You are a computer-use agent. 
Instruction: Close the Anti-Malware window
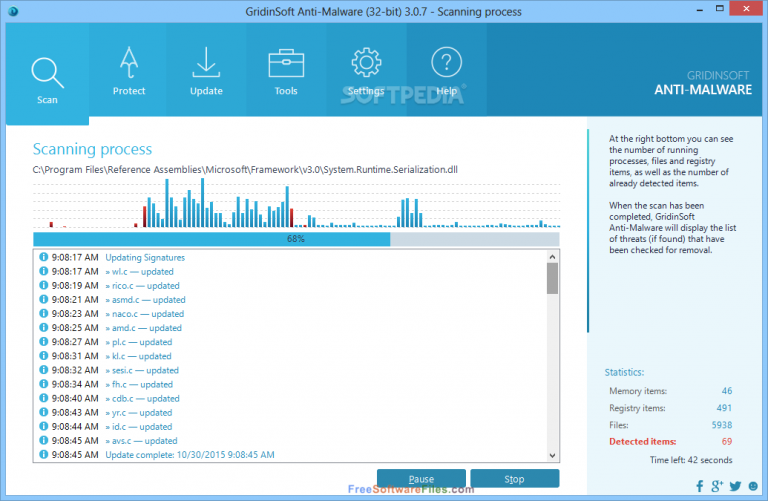pos(746,9)
